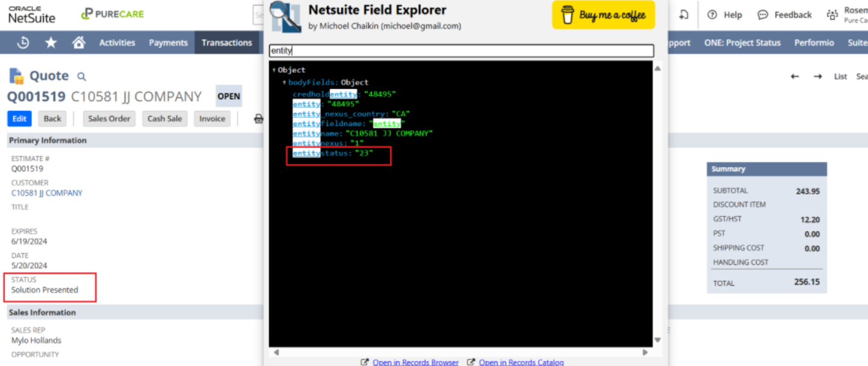This screenshot has height=366, width=868.
Task: Open the C10581 JJ COMPANY customer link
Action: coord(47,193)
